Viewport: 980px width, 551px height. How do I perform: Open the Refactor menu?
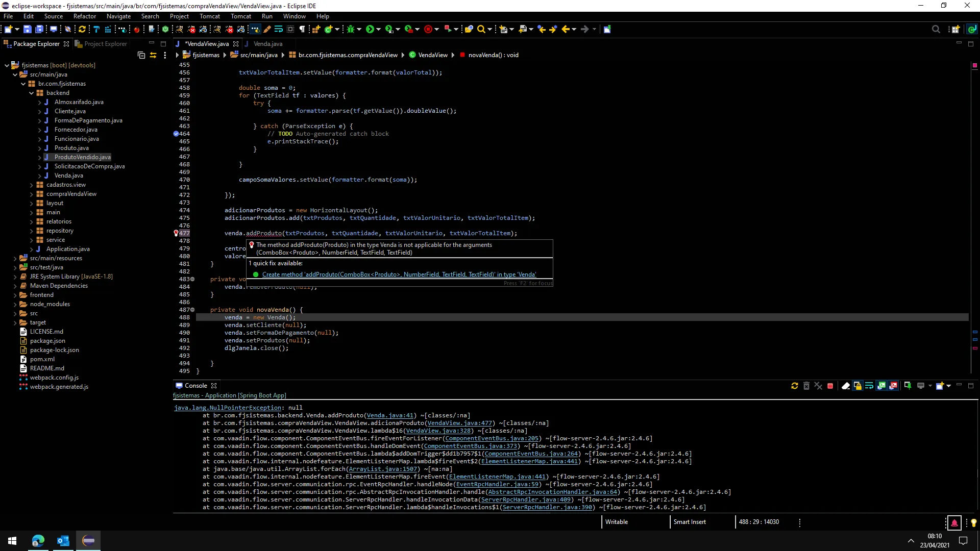point(84,16)
